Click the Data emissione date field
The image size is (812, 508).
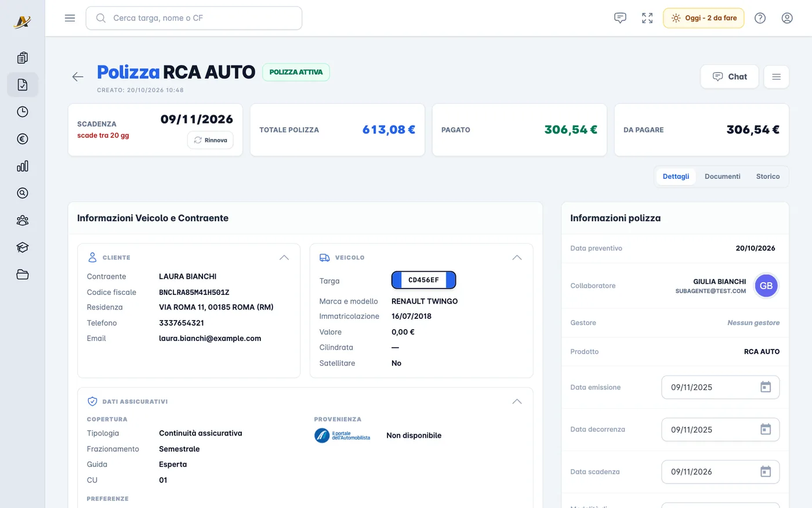coord(720,387)
